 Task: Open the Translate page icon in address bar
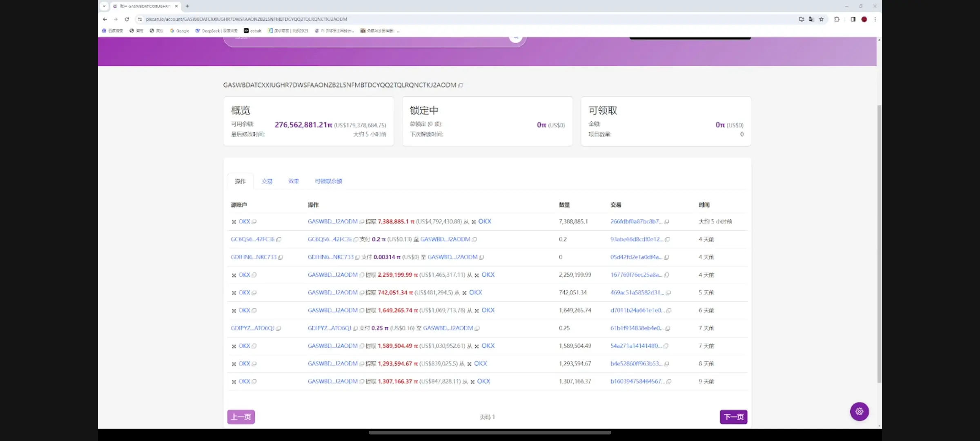point(811,19)
